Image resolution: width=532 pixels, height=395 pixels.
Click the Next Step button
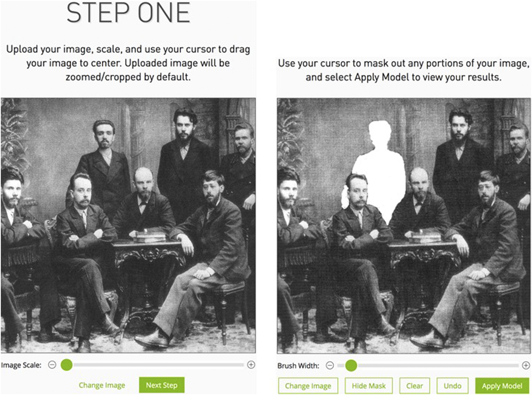[x=161, y=385]
